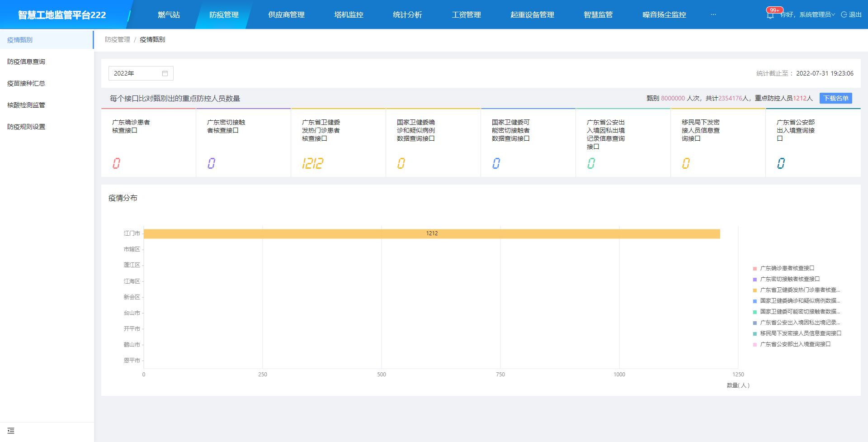Toggle 广东密切接触者核查接口 legend swatch
The width and height of the screenshot is (868, 442).
pos(755,279)
